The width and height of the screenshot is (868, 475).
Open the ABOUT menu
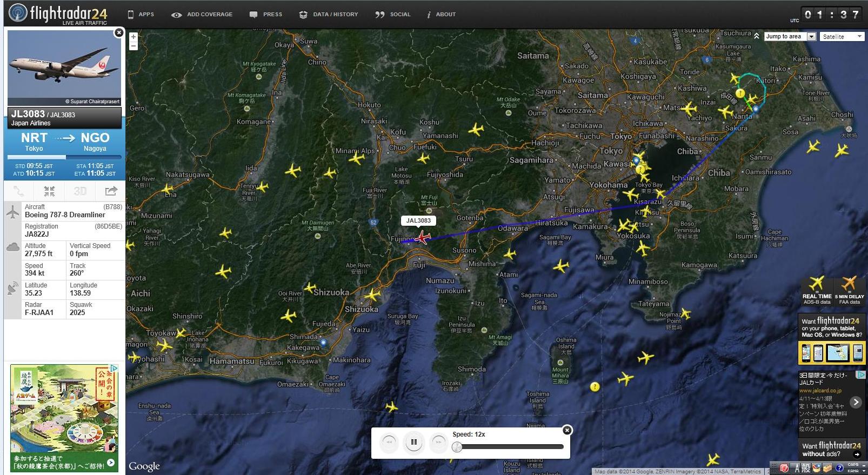pyautogui.click(x=442, y=15)
